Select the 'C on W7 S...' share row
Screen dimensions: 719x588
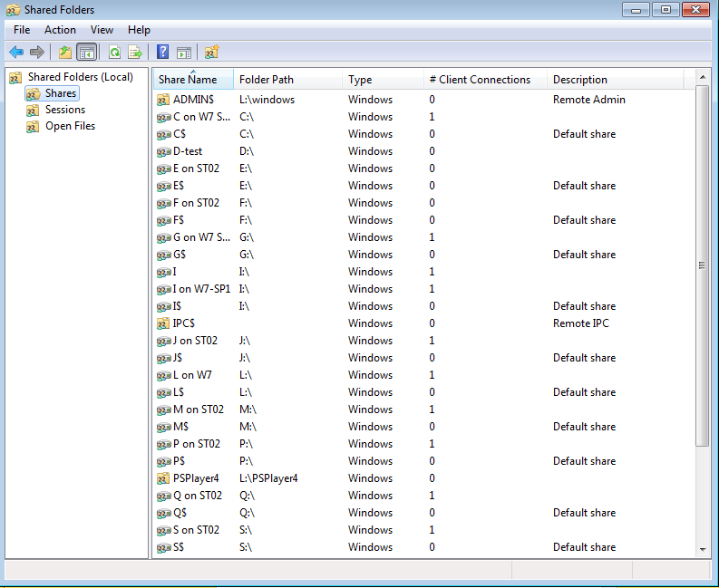tap(423, 117)
